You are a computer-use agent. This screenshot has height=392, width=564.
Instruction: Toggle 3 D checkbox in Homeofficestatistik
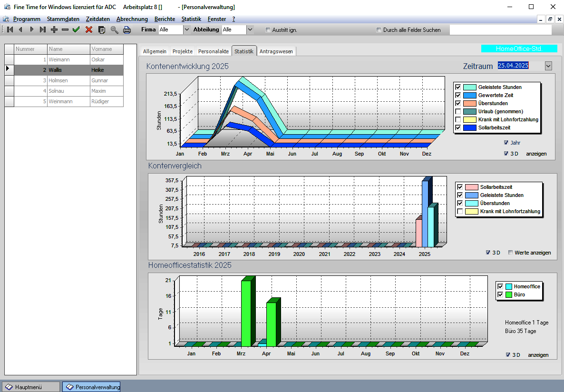coord(508,354)
